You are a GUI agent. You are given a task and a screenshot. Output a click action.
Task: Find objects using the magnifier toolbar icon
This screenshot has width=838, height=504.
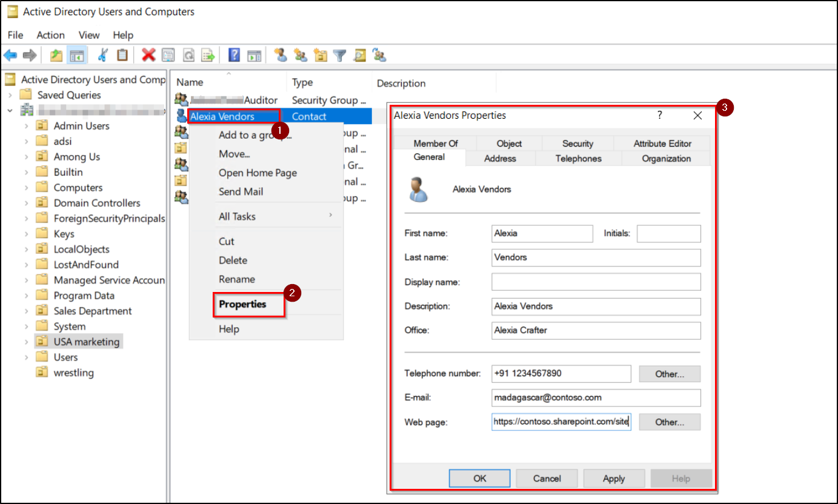pyautogui.click(x=359, y=55)
